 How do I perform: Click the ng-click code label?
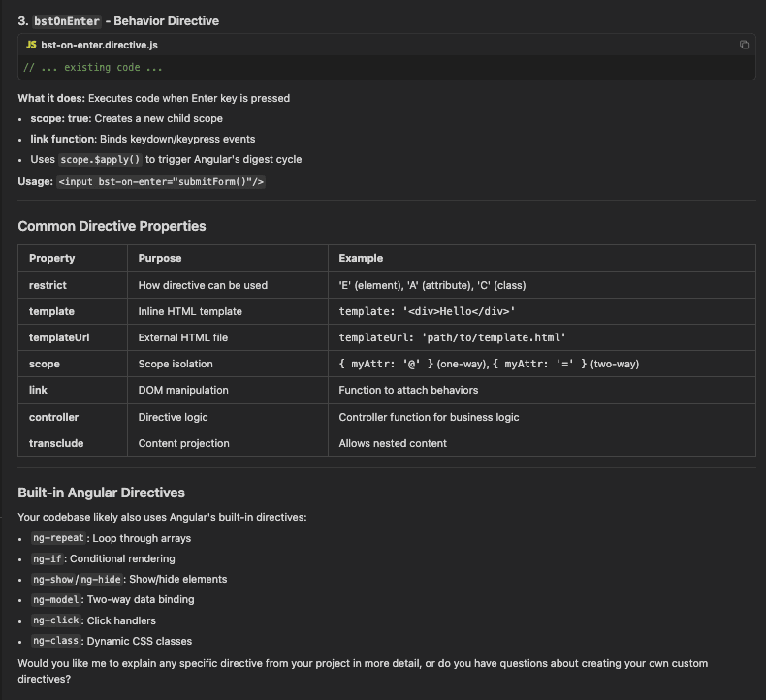[x=55, y=620]
